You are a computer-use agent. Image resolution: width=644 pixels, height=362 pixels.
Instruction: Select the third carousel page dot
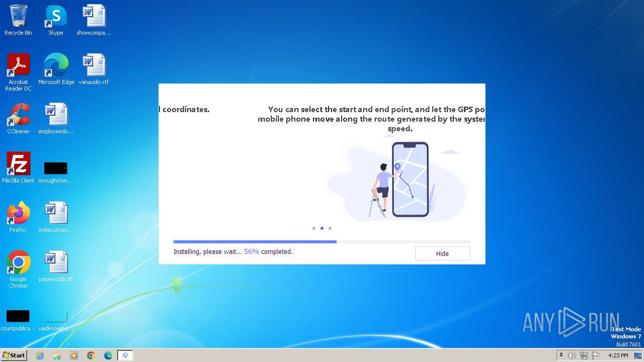pos(330,228)
